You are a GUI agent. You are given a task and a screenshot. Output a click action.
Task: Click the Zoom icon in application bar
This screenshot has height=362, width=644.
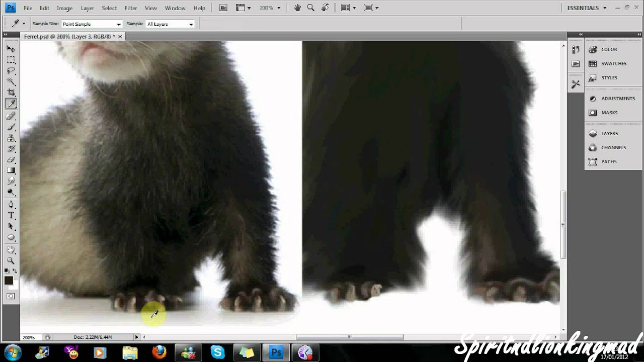tap(311, 8)
